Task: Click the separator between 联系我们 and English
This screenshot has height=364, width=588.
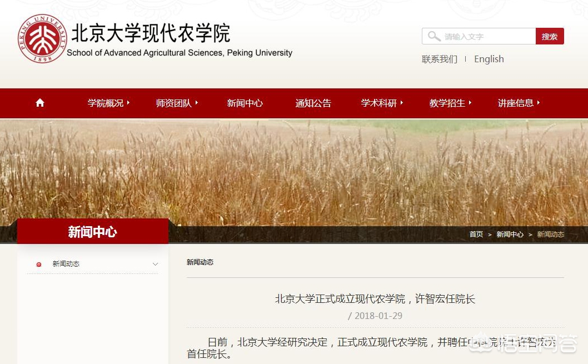Action: pyautogui.click(x=465, y=59)
